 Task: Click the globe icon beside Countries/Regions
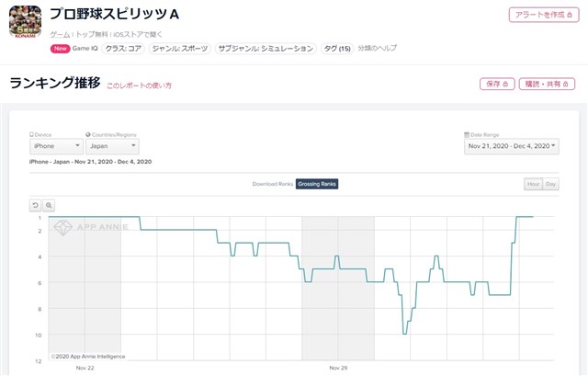click(x=88, y=135)
